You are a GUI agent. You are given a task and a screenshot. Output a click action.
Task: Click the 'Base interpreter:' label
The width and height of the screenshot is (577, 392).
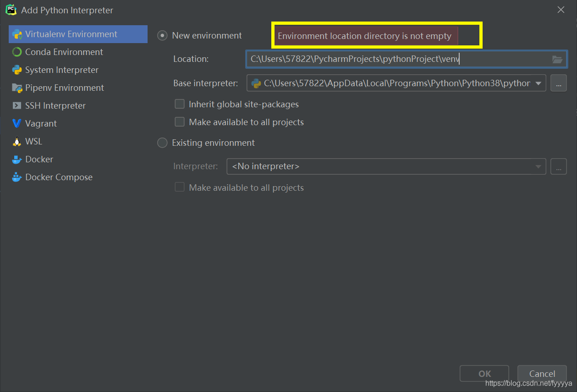pyautogui.click(x=206, y=83)
